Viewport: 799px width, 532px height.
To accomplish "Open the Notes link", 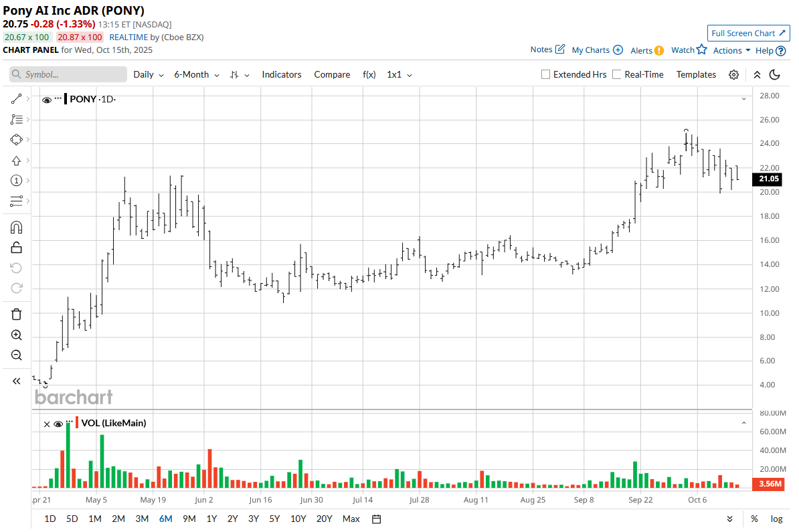I will click(x=541, y=50).
